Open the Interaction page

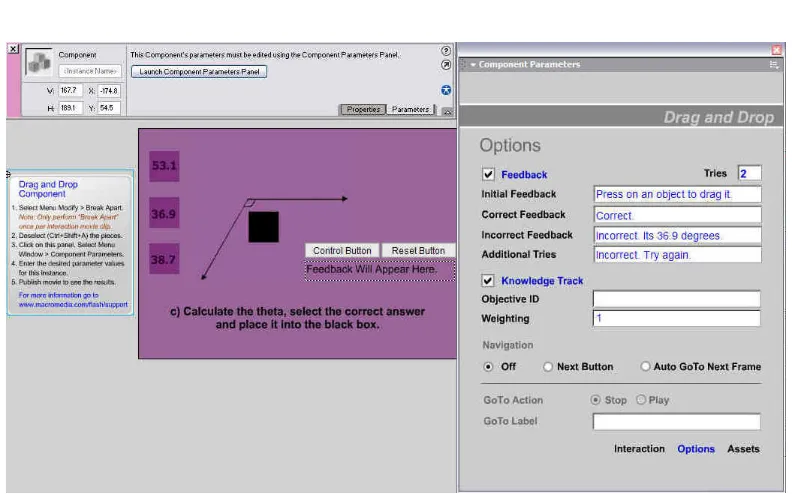[639, 449]
